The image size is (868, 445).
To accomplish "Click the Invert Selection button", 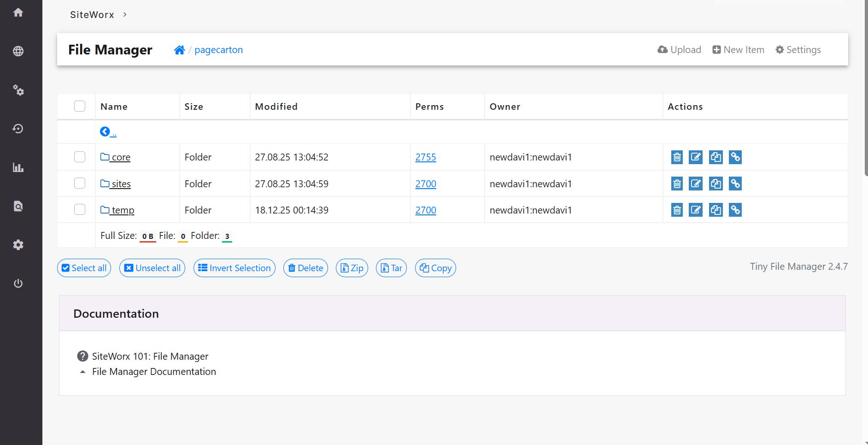I will click(235, 268).
